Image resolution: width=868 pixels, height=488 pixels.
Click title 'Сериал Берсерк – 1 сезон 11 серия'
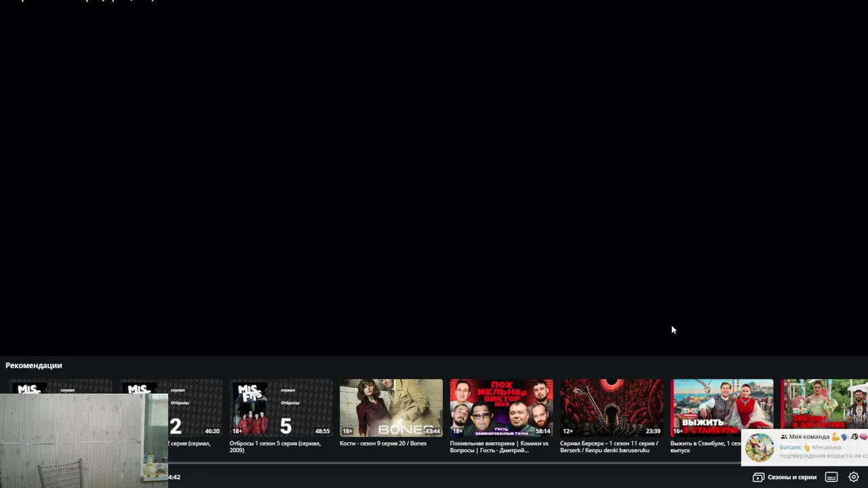coord(609,447)
